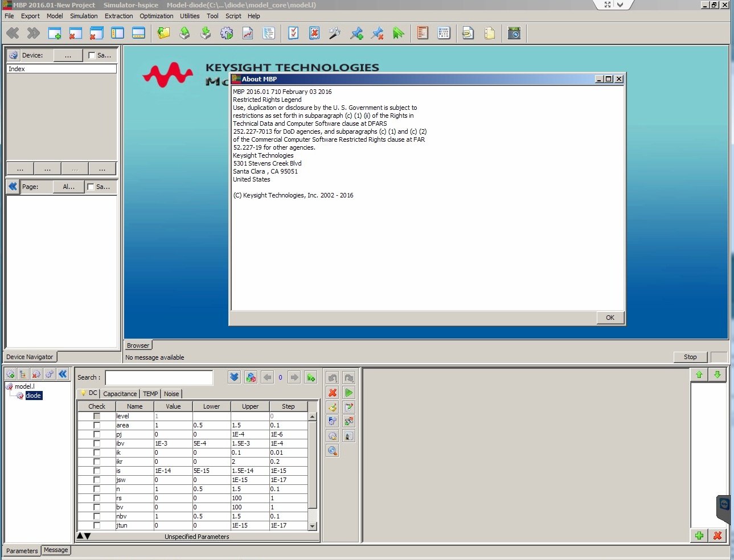Click the parameter table scrollbar down arrow
Viewport: 734px width, 560px height.
[x=312, y=526]
